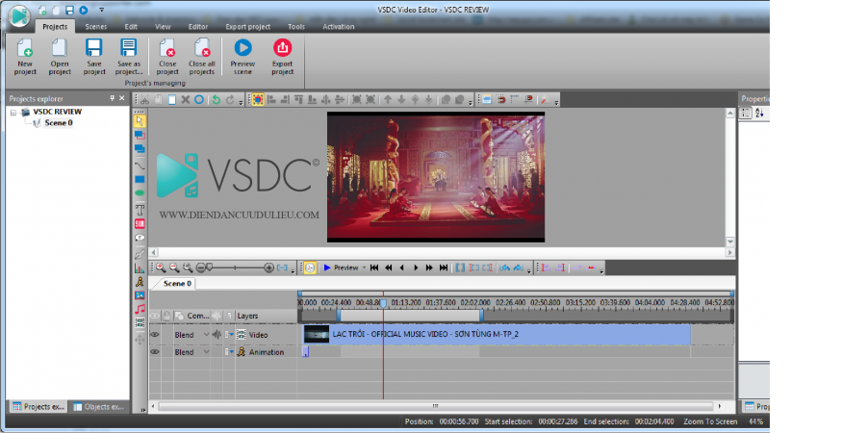Close all projects
Image resolution: width=868 pixels, height=433 pixels.
[x=201, y=57]
